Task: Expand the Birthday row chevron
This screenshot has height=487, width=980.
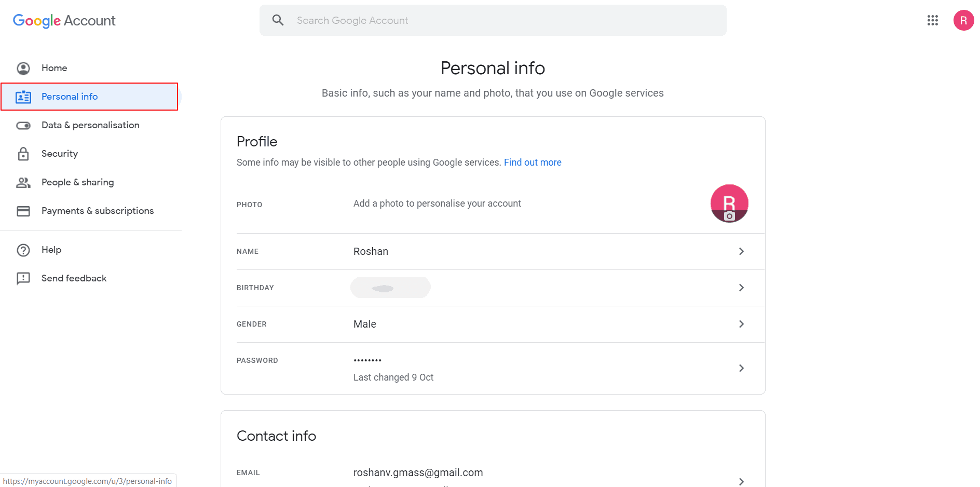Action: click(741, 288)
